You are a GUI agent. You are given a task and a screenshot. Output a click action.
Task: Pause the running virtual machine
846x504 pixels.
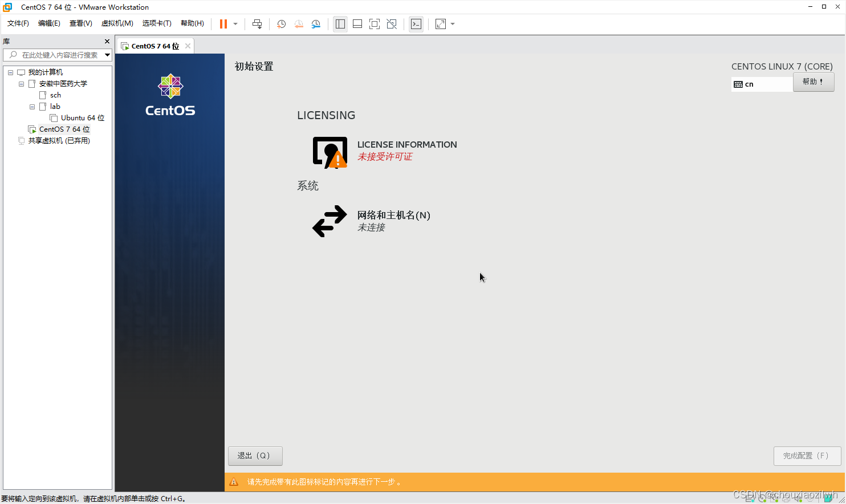[x=222, y=24]
